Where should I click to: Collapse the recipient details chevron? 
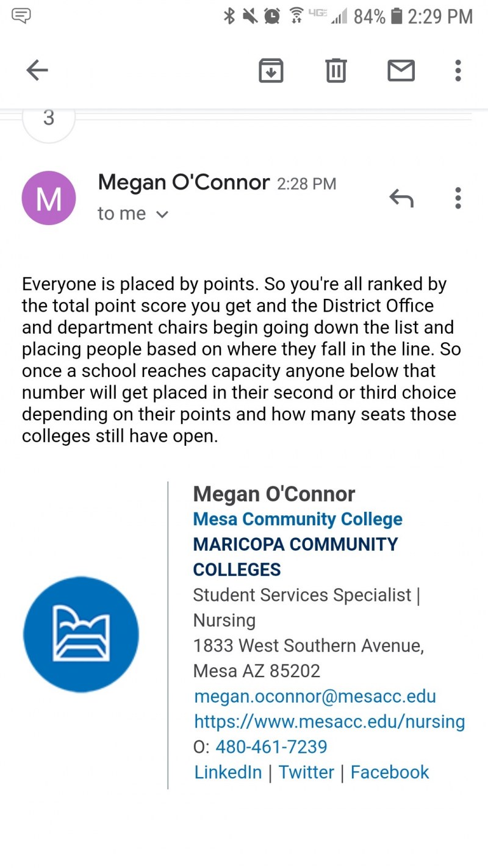[x=162, y=215]
